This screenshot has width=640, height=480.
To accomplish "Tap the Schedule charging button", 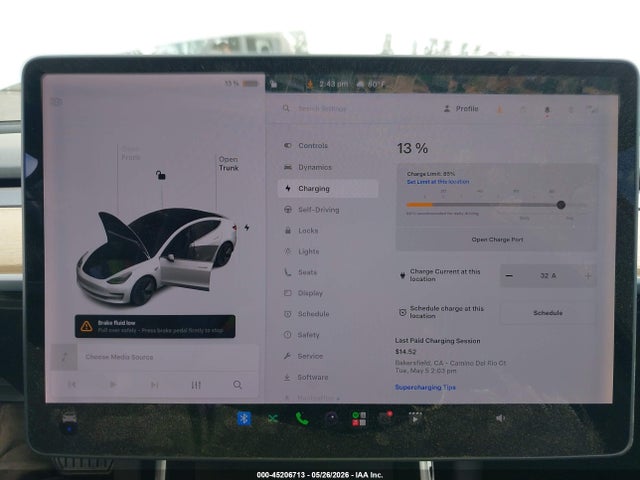I will click(x=548, y=313).
